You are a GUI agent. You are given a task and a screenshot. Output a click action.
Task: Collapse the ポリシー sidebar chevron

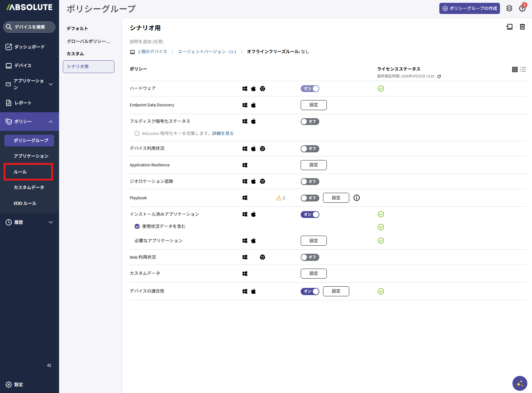[51, 122]
